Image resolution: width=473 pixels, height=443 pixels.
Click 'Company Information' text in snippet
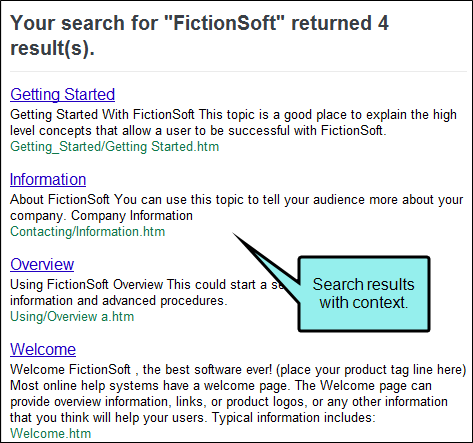click(132, 216)
